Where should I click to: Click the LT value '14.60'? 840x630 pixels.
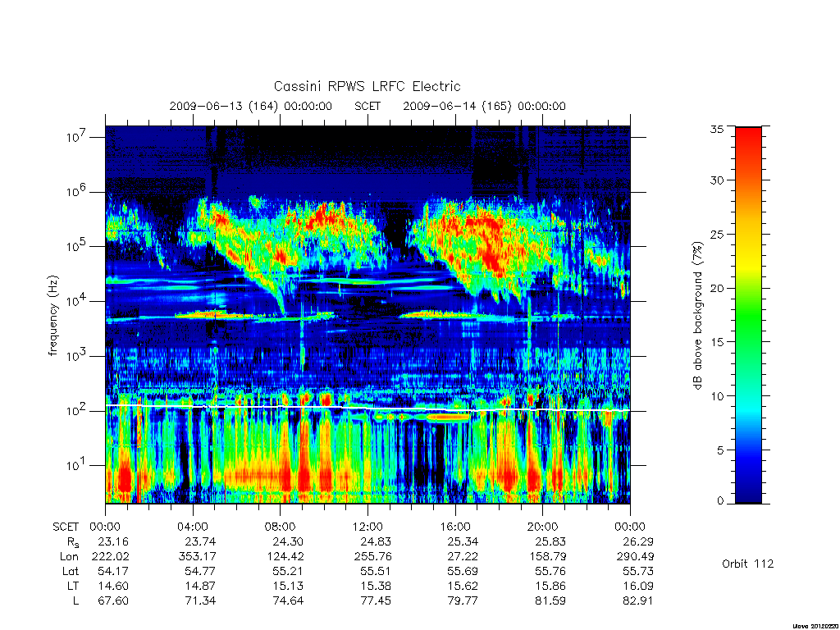(113, 586)
